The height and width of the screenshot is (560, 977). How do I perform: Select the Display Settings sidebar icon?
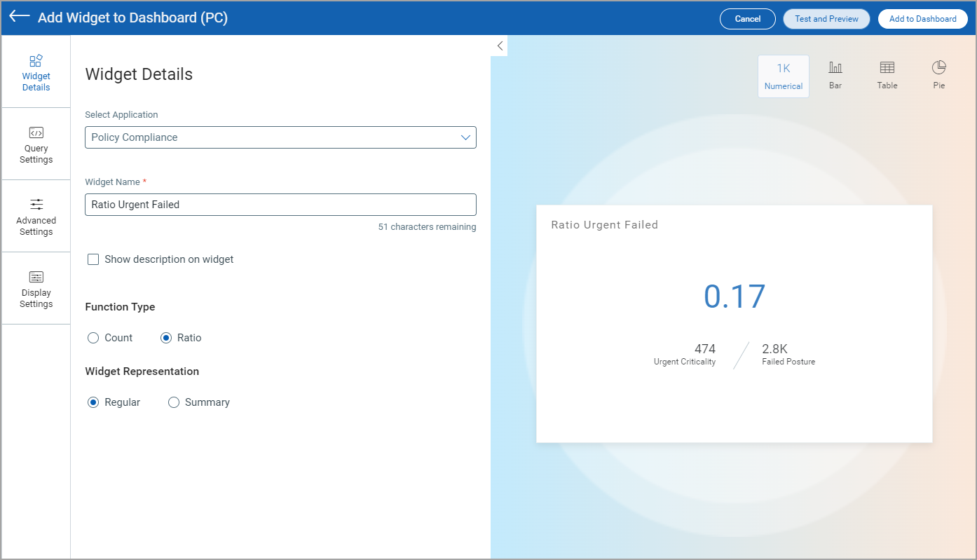tap(36, 288)
